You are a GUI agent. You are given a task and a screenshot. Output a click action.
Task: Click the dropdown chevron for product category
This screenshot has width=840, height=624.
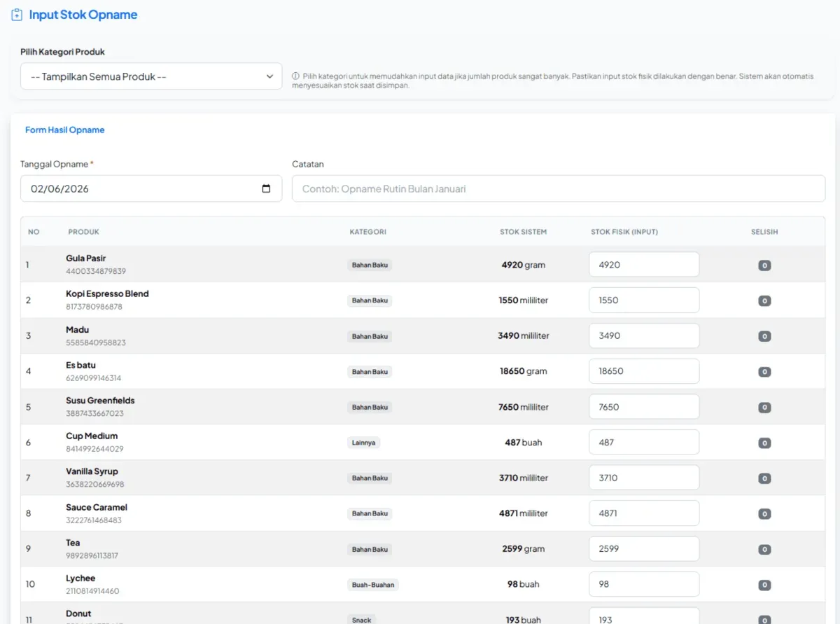pyautogui.click(x=269, y=76)
